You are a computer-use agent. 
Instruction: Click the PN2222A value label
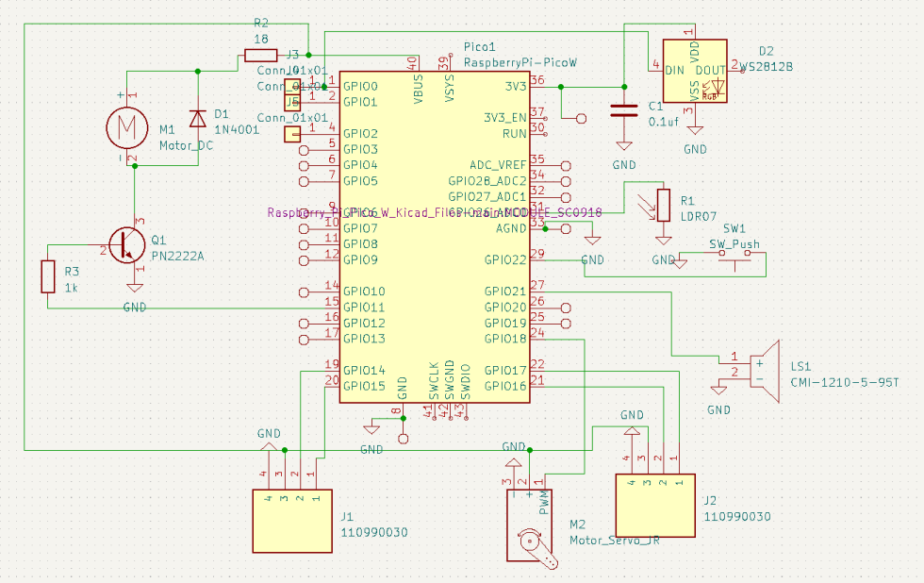[177, 256]
